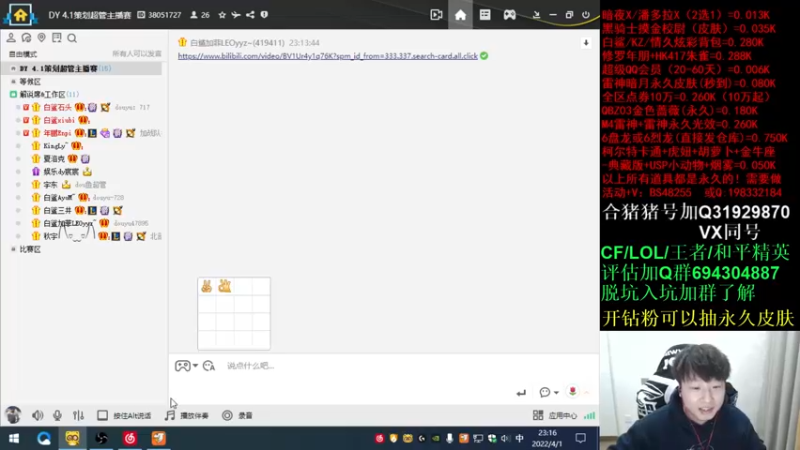Open the gamepad games tab
This screenshot has width=800, height=450.
tap(509, 15)
